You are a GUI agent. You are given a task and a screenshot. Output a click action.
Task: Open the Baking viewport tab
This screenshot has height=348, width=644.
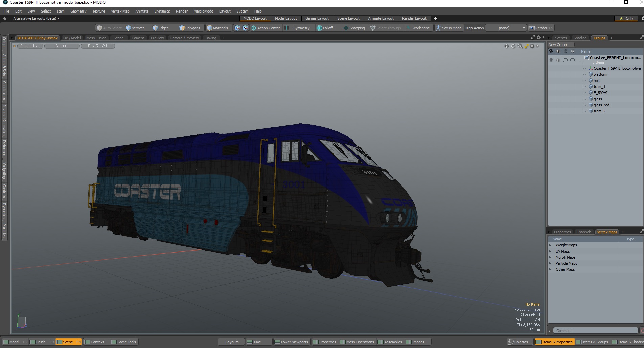(211, 38)
